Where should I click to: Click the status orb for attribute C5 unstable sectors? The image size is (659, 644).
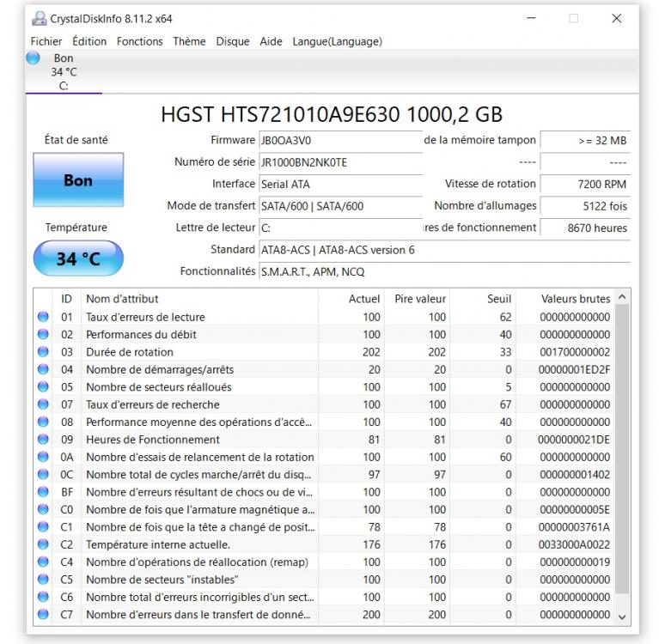pos(43,580)
